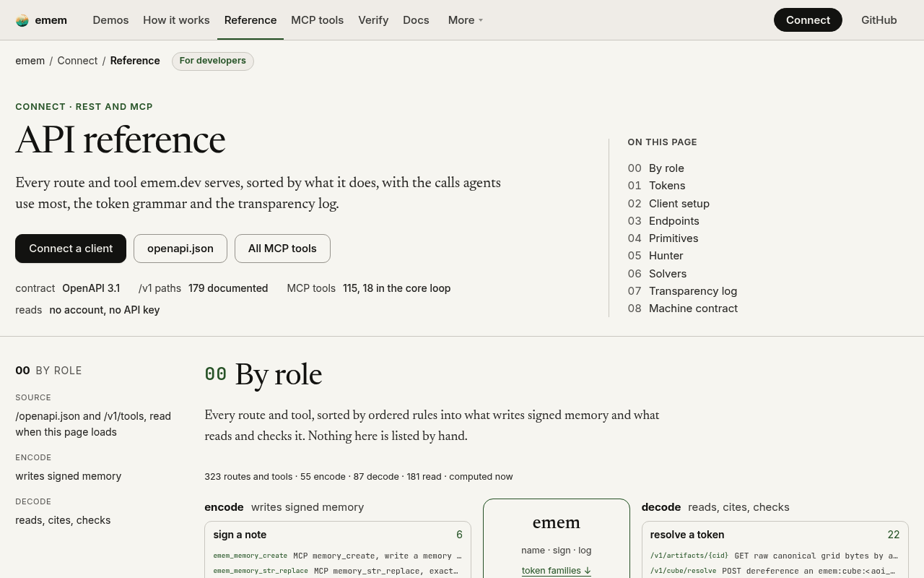Click the All MCP tools button

click(282, 249)
